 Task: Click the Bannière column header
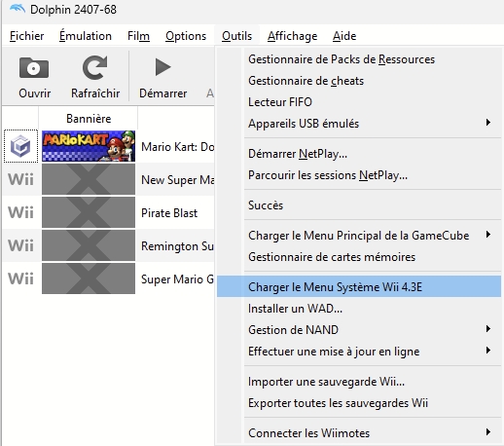click(89, 119)
